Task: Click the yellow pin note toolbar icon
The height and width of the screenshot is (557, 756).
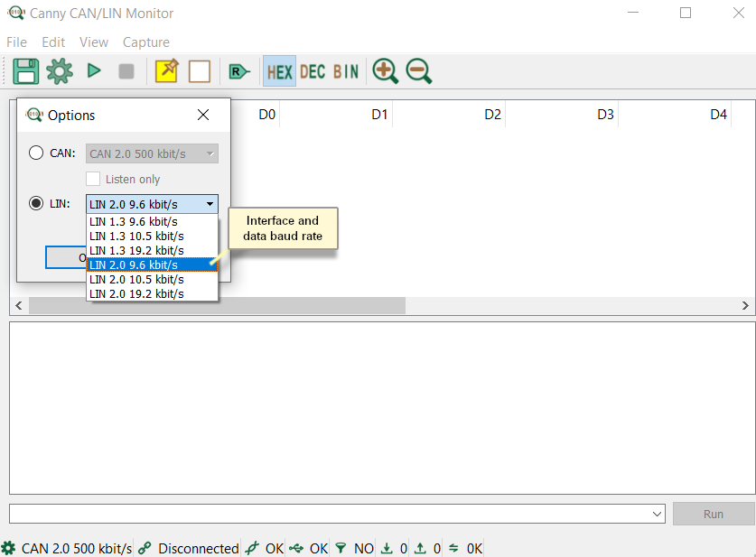Action: (x=167, y=70)
